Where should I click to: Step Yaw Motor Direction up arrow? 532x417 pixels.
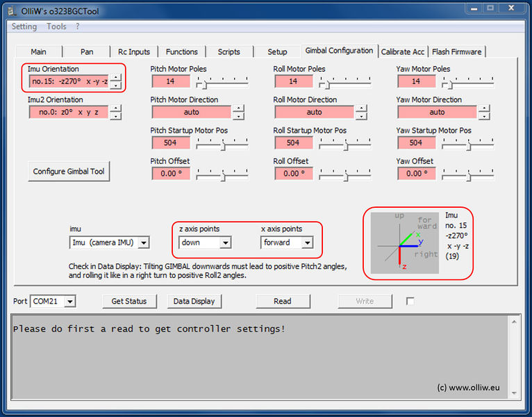point(484,108)
